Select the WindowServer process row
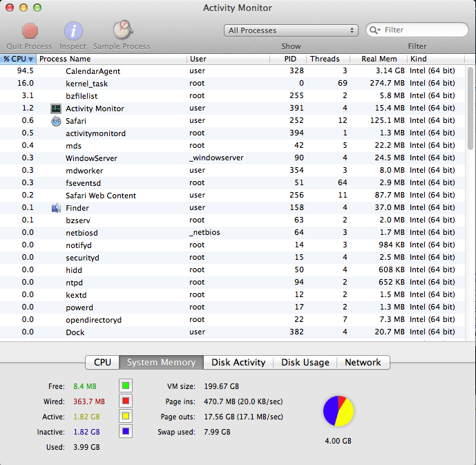 [x=232, y=158]
